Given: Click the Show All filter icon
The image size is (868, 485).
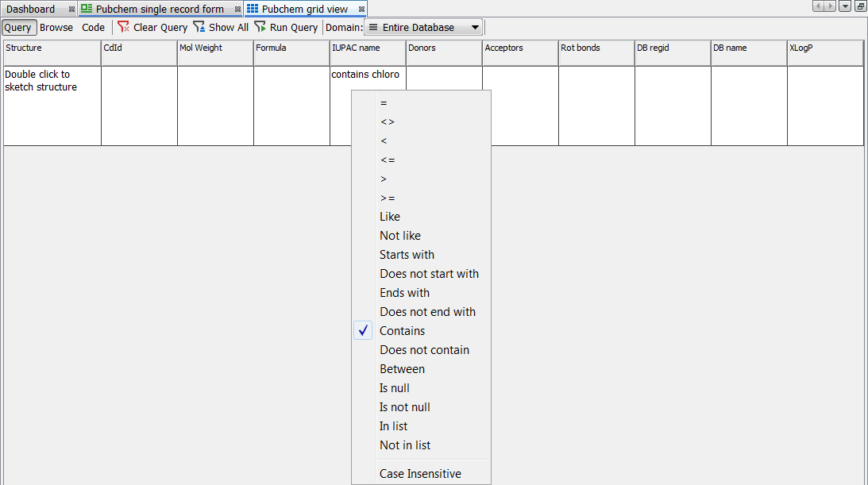Looking at the screenshot, I should point(199,27).
